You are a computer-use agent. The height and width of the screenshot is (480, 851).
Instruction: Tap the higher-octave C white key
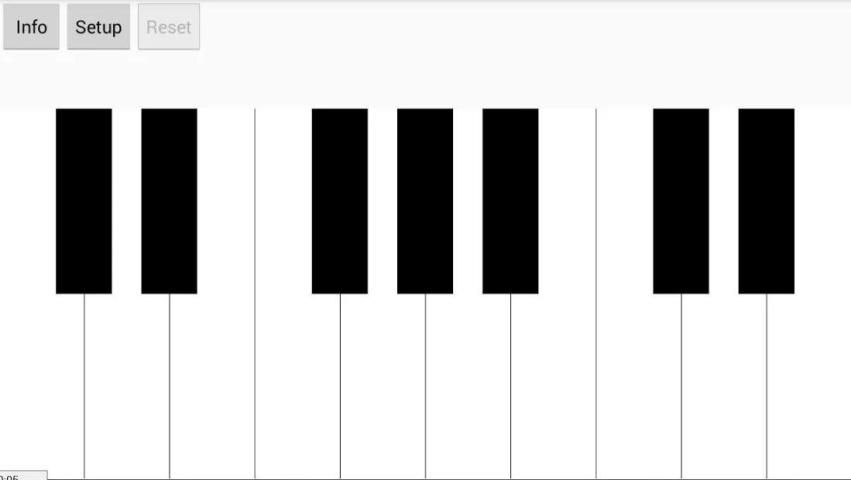coord(639,386)
